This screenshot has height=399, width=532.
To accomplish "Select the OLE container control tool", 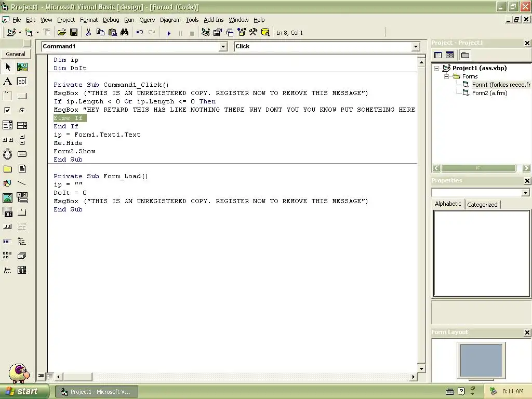I will [x=7, y=212].
